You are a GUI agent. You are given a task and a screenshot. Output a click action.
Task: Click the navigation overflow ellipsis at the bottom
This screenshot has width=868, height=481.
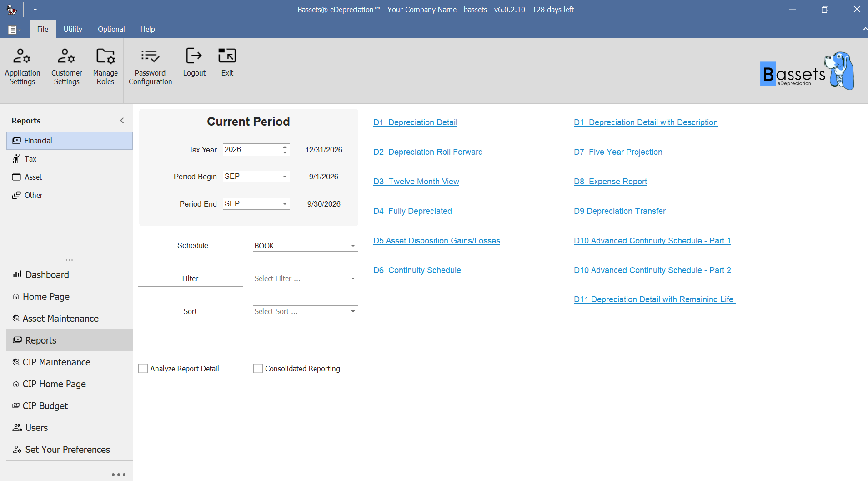tap(119, 475)
